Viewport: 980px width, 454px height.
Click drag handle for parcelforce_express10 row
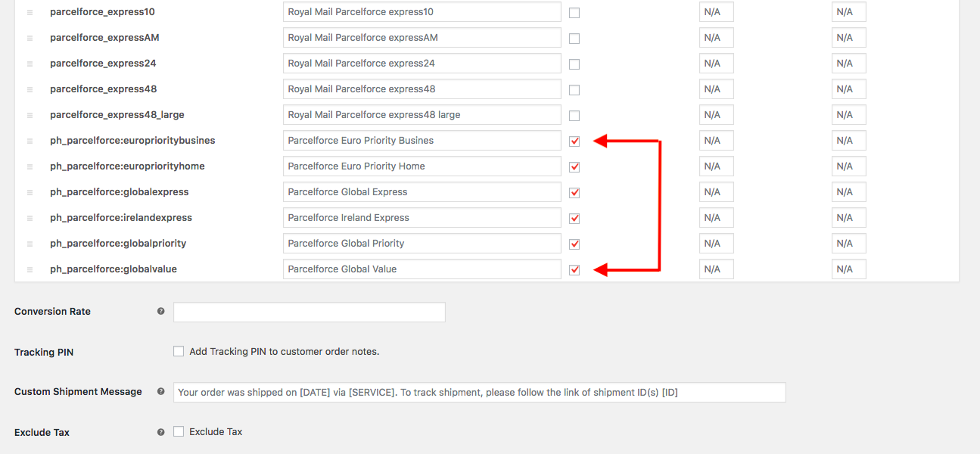(x=30, y=13)
